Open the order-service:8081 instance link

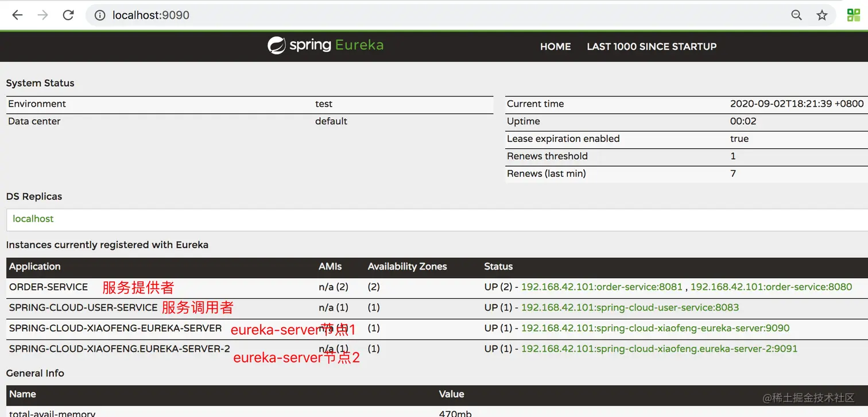click(602, 287)
